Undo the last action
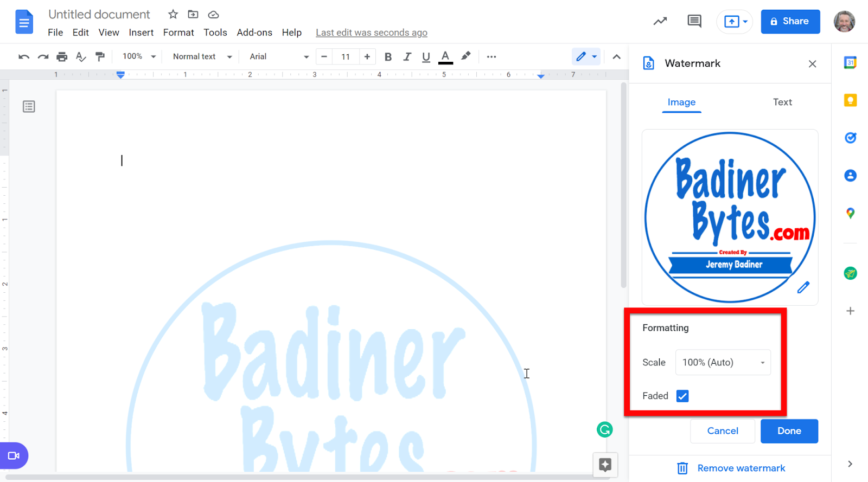The height and width of the screenshot is (482, 868). [23, 56]
